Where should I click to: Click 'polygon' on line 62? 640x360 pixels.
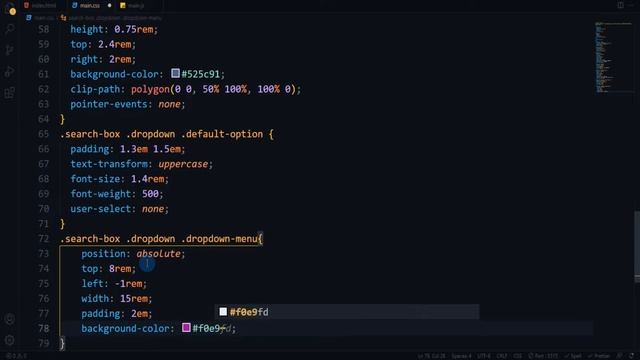(x=150, y=89)
